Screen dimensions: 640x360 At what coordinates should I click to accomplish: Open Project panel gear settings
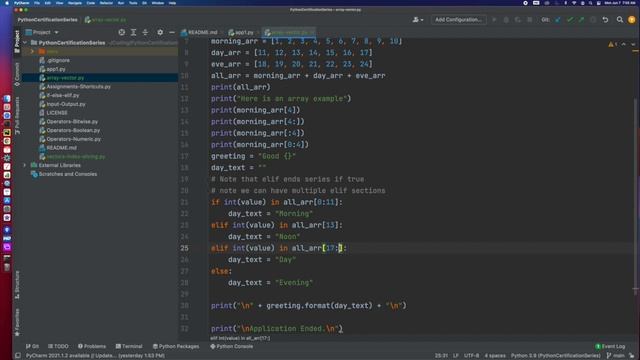tap(160, 32)
